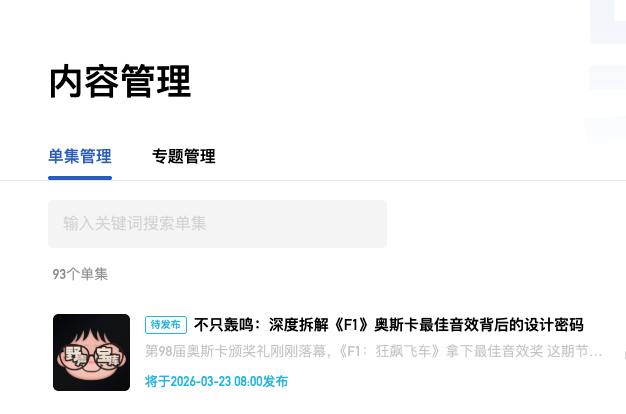Click the partially visible icon right of episode row

[624, 354]
